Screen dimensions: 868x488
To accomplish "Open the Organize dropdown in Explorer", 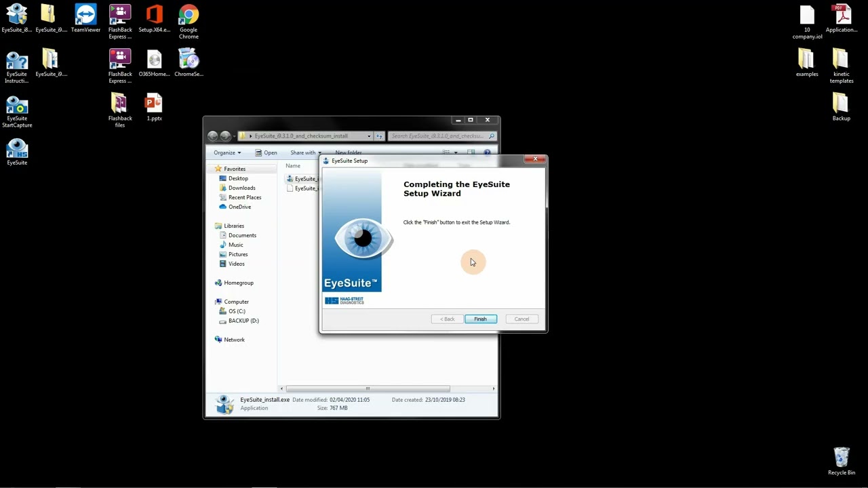I will pyautogui.click(x=227, y=152).
